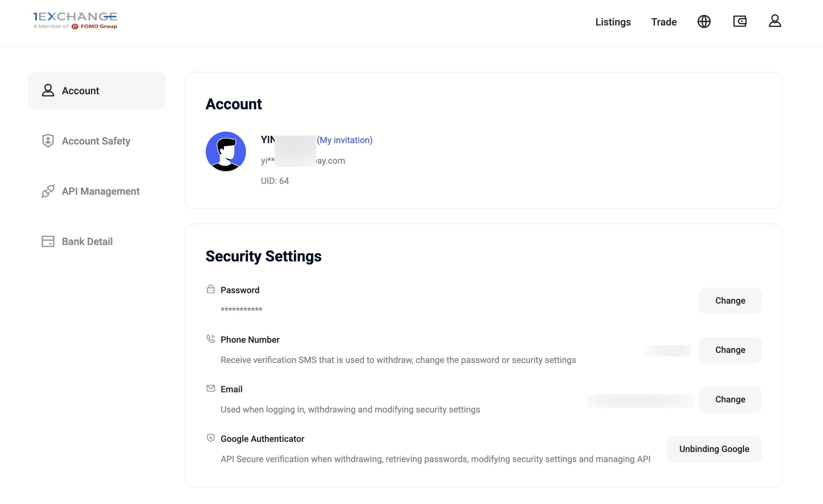Click the Account Safety shield icon
Screen dimensions: 823x504
[48, 141]
